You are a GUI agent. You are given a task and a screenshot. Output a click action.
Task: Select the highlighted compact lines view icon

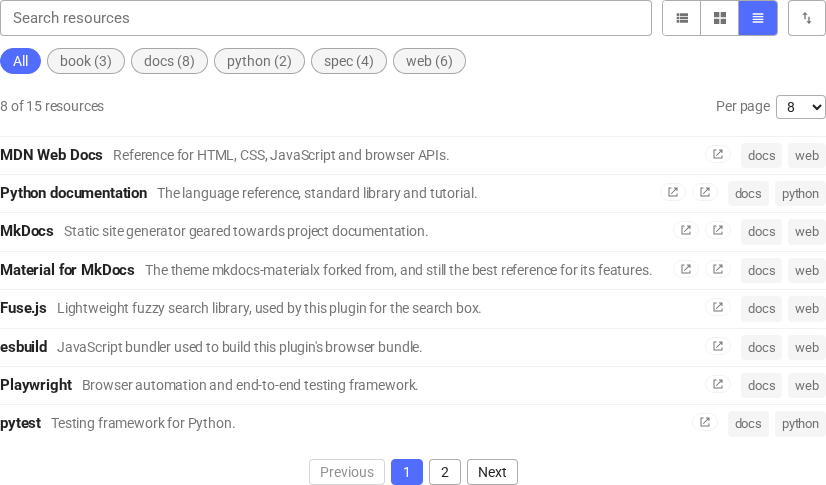coord(758,18)
